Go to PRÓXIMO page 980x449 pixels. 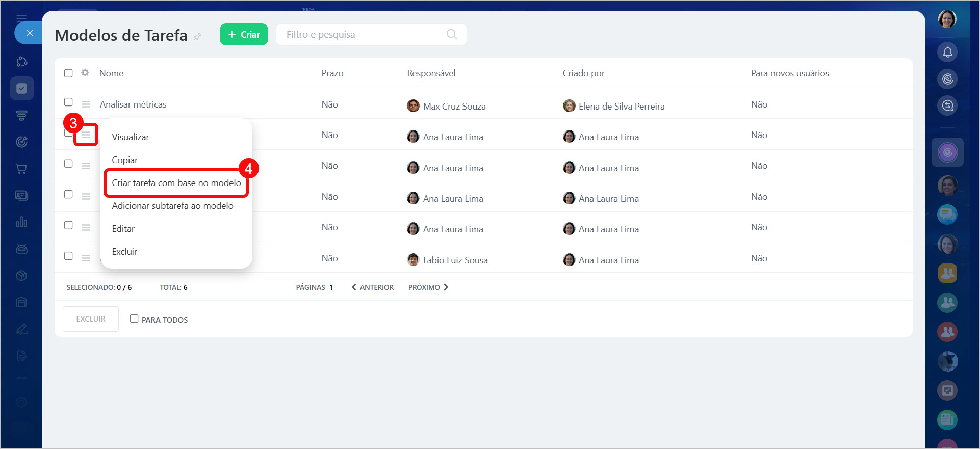428,287
